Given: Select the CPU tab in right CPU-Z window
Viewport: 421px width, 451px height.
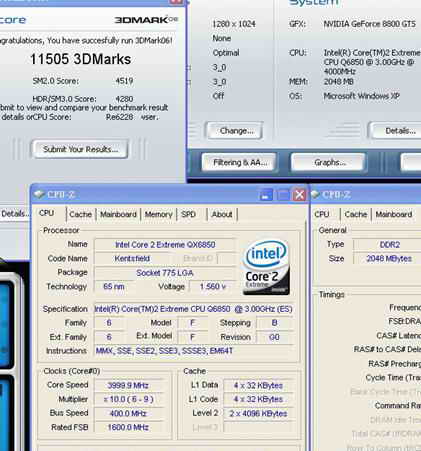Looking at the screenshot, I should (x=322, y=214).
